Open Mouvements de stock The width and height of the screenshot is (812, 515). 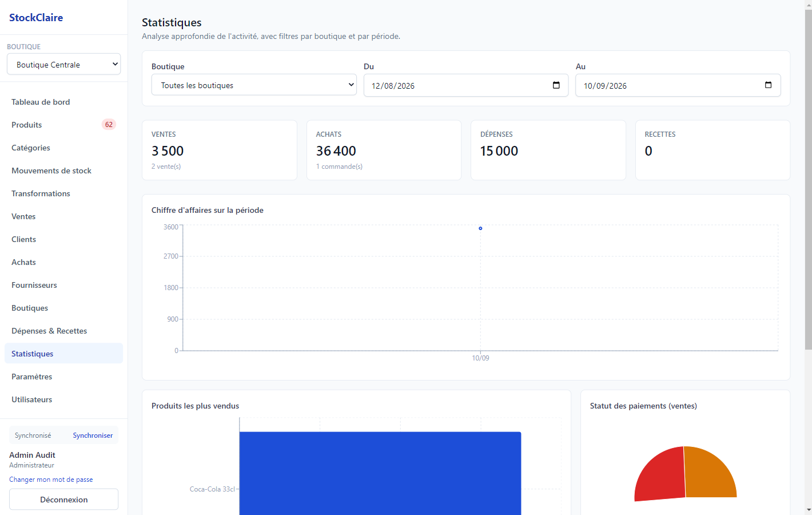63,171
